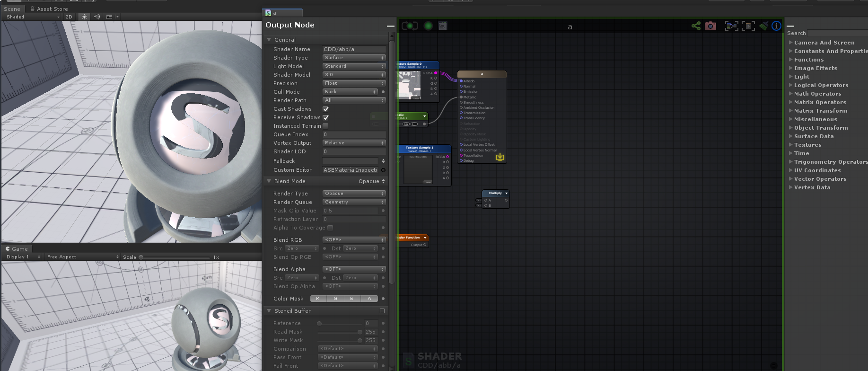868x371 pixels.
Task: Toggle scene lighting sun icon
Action: click(85, 17)
